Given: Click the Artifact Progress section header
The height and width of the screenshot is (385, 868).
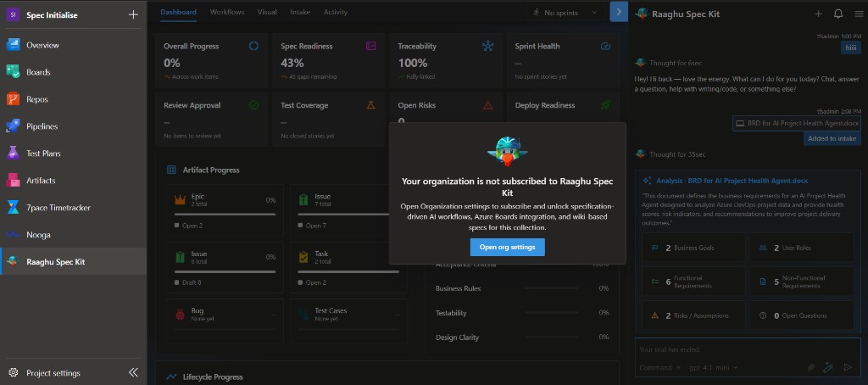Looking at the screenshot, I should 211,170.
